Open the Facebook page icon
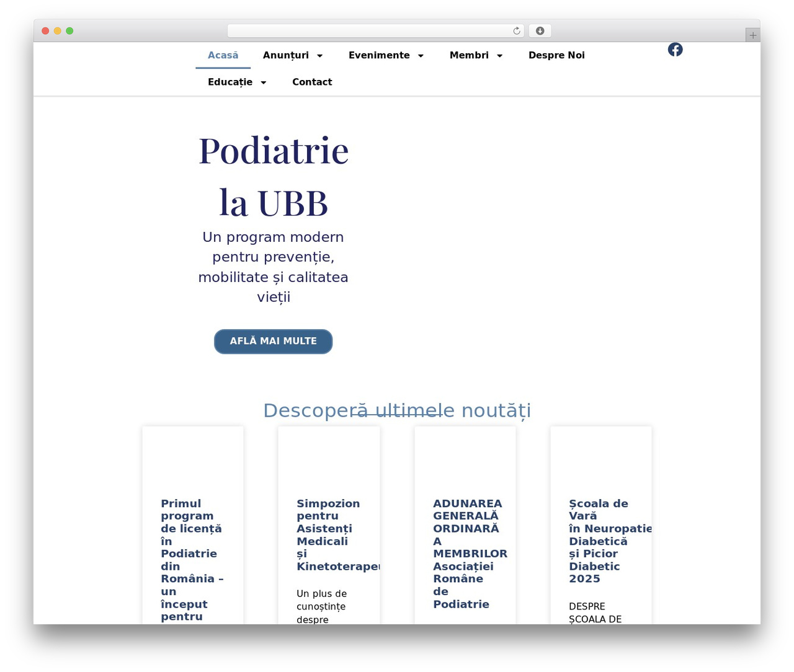794x672 pixels. (675, 50)
